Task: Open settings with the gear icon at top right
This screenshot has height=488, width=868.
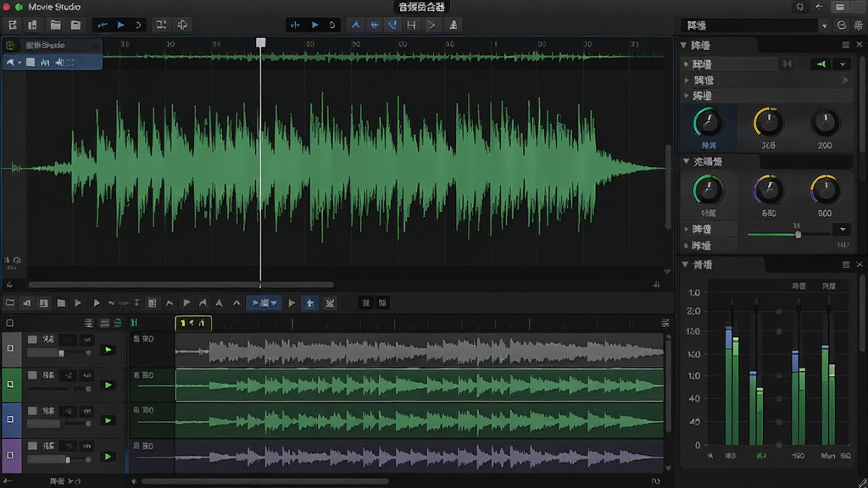Action: coord(859,25)
